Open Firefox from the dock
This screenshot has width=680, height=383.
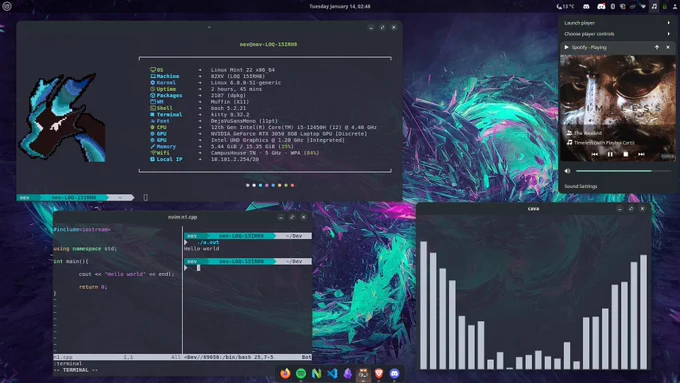coord(285,373)
